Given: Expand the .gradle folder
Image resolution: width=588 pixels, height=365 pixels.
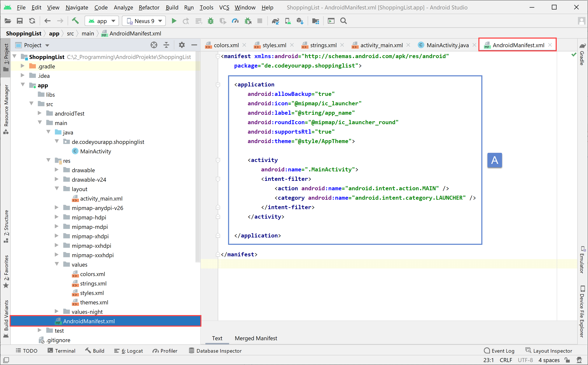Looking at the screenshot, I should coord(22,66).
